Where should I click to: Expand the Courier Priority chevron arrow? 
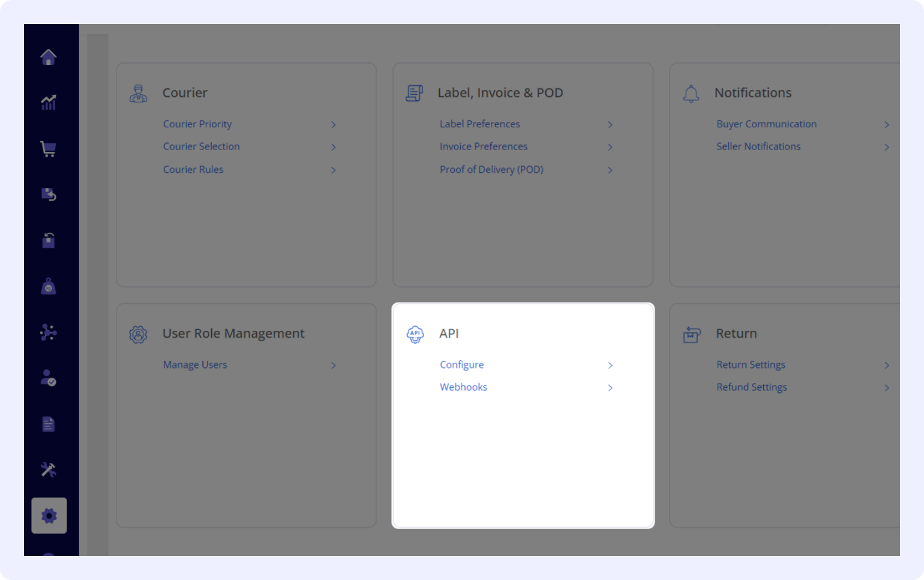[x=334, y=124]
